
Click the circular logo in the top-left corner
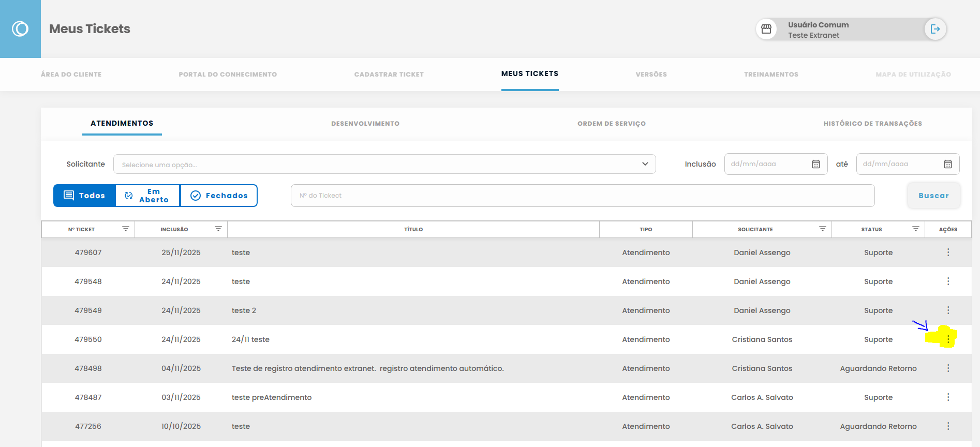20,29
